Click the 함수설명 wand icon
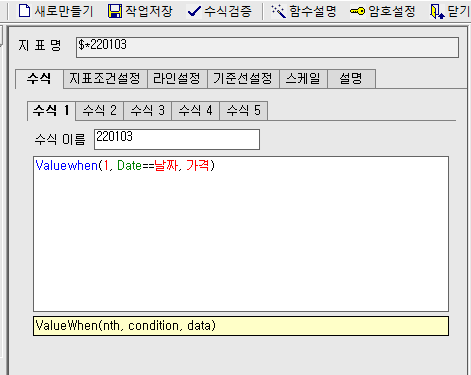 (x=278, y=11)
